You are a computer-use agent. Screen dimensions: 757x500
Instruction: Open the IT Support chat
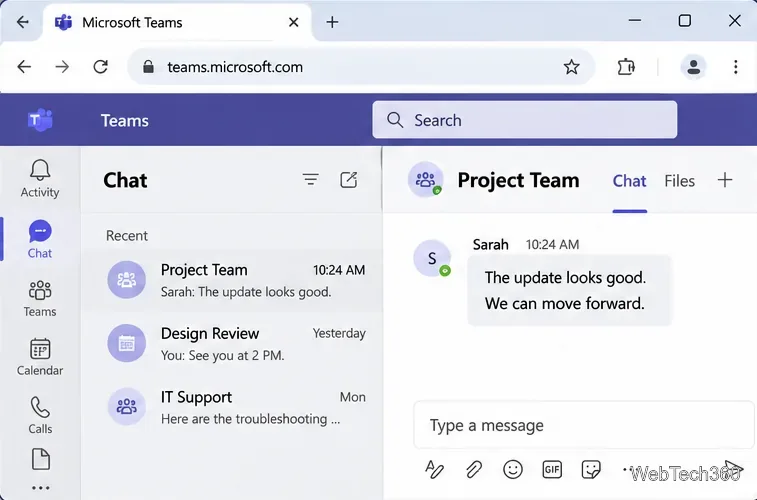click(232, 407)
